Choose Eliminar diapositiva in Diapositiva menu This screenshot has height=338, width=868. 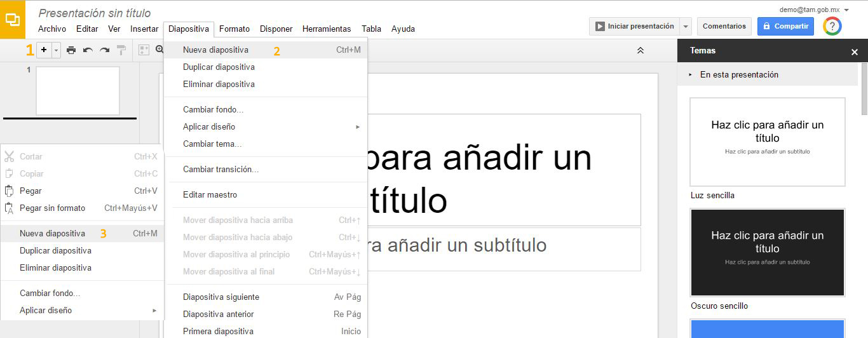[266, 84]
